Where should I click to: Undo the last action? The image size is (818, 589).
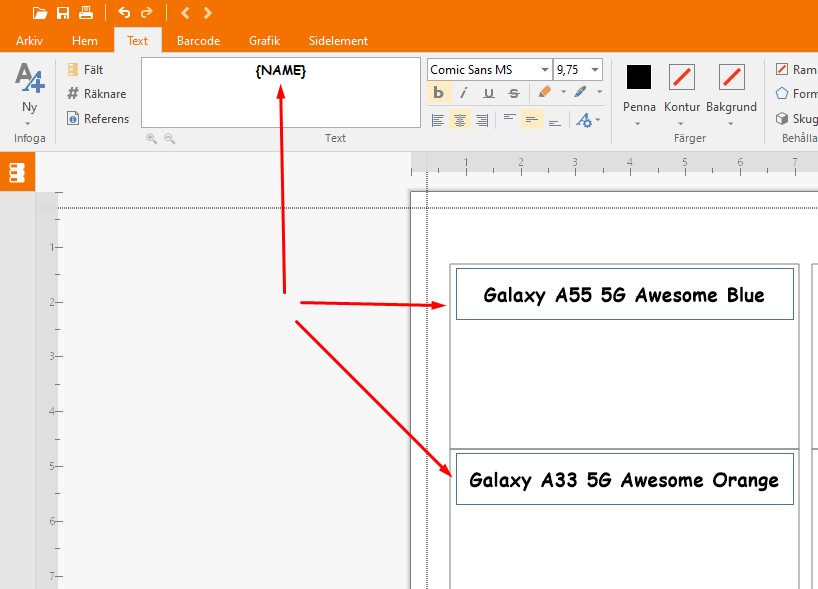click(124, 13)
